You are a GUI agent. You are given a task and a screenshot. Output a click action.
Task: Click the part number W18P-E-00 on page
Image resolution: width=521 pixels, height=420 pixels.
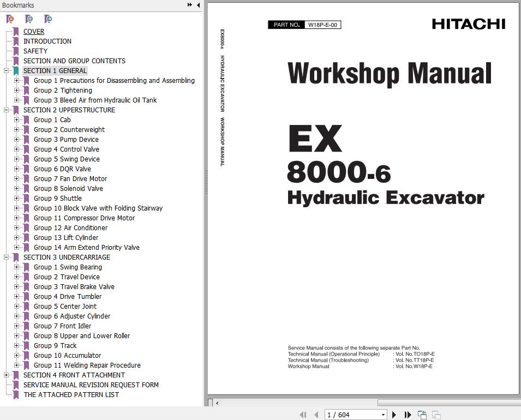(x=322, y=25)
